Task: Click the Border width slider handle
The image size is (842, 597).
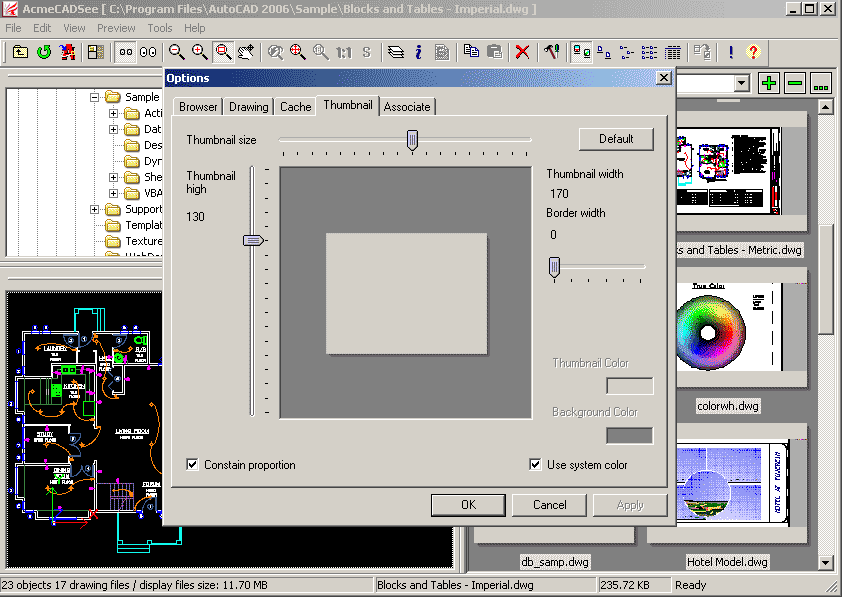Action: [554, 267]
